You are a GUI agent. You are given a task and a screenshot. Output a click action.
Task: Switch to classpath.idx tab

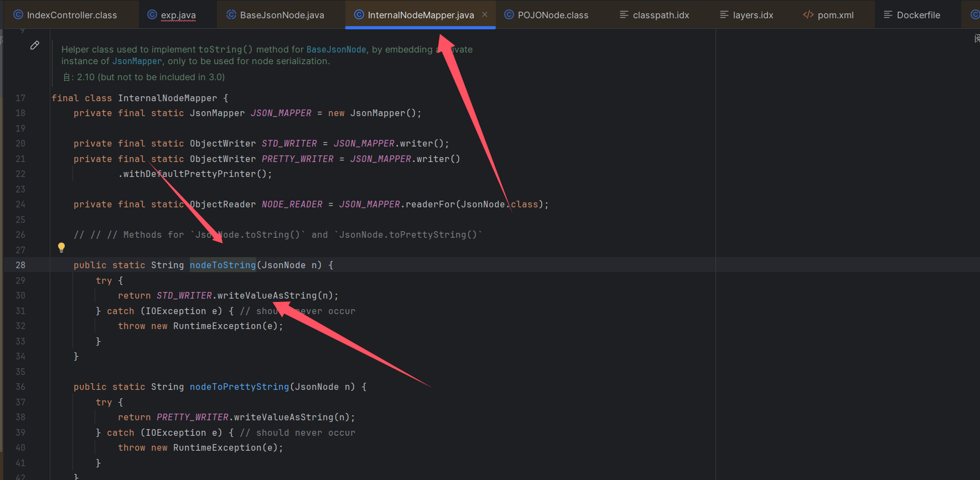tap(655, 15)
